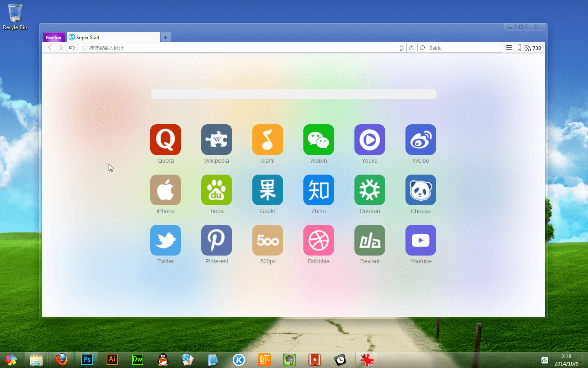Launch the Xiami music icon
The width and height of the screenshot is (588, 368).
[267, 139]
